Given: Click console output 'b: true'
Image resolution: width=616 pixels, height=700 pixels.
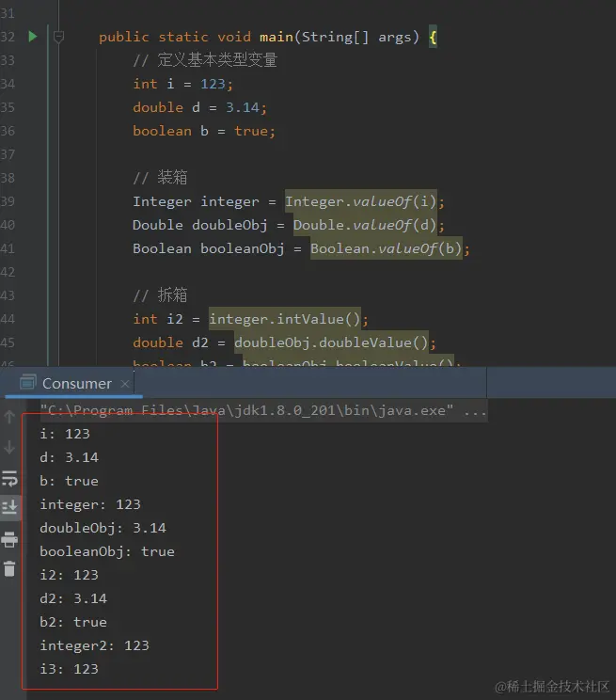Looking at the screenshot, I should coord(70,481).
